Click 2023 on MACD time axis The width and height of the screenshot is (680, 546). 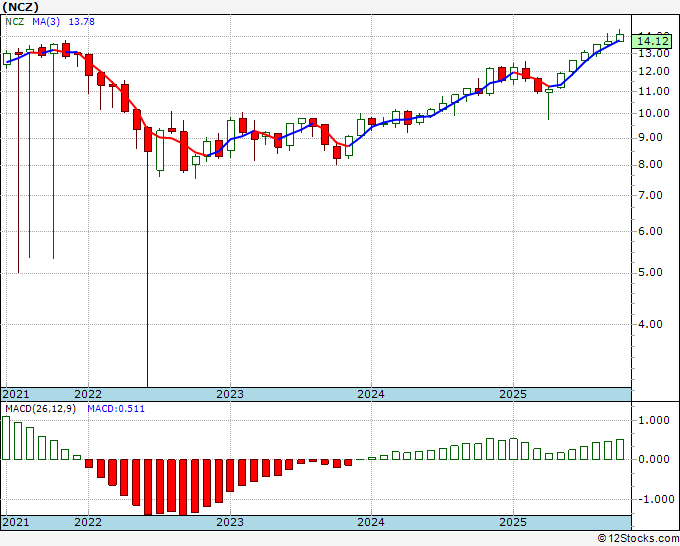click(x=230, y=522)
